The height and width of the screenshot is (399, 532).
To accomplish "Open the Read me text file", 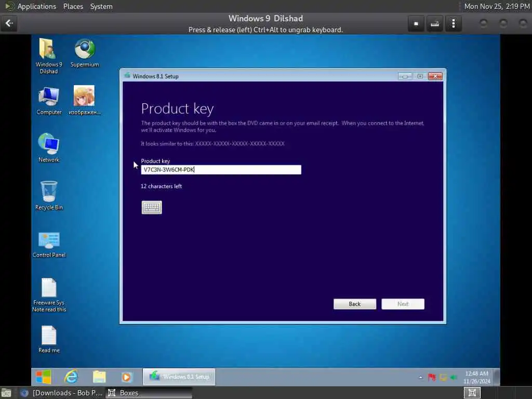I will tap(49, 339).
